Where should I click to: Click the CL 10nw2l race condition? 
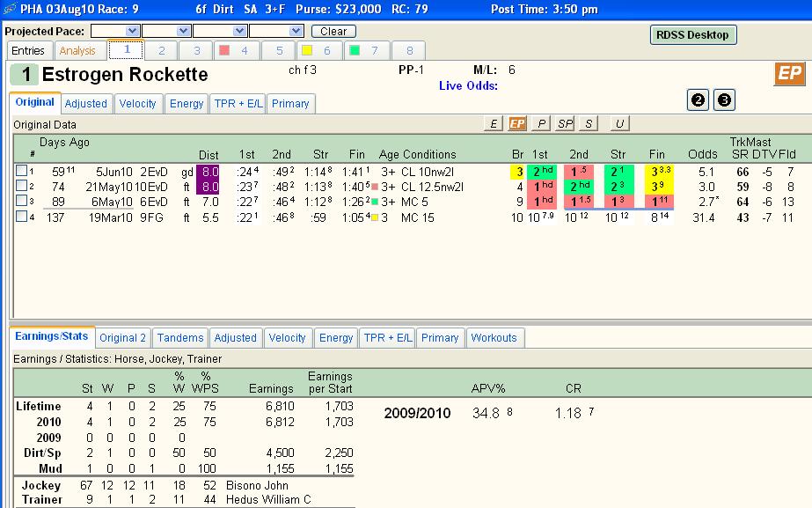428,172
